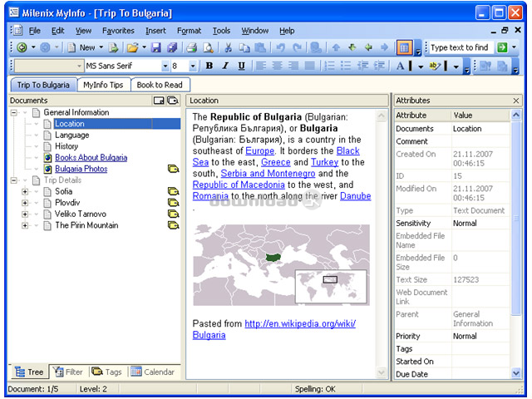
Task: Click the Open folder icon
Action: tap(133, 47)
